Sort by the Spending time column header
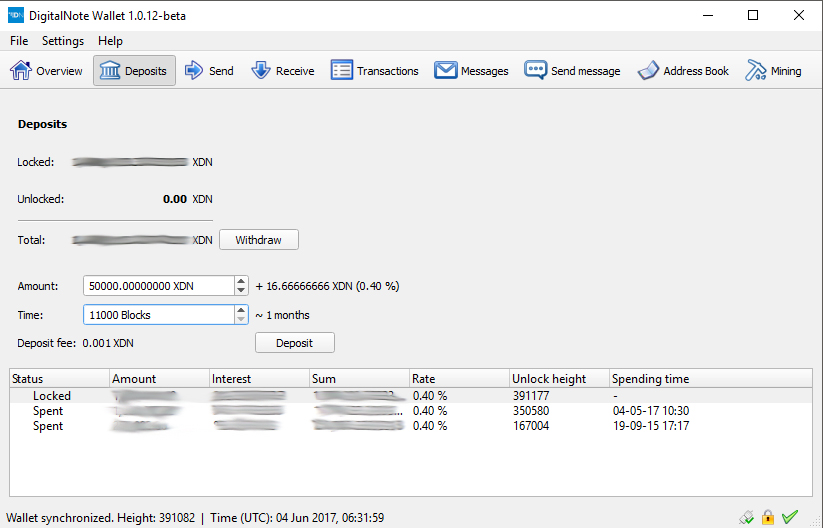Screen dimensions: 823x528 pyautogui.click(x=711, y=378)
